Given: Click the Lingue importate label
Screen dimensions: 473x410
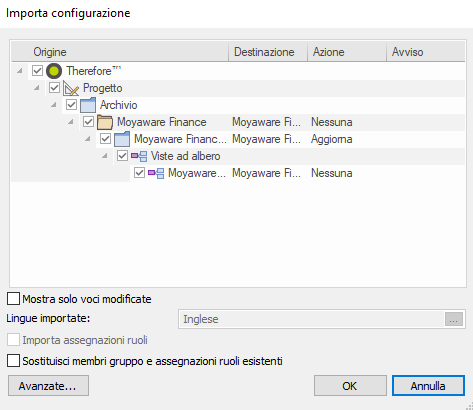Looking at the screenshot, I should [x=48, y=318].
